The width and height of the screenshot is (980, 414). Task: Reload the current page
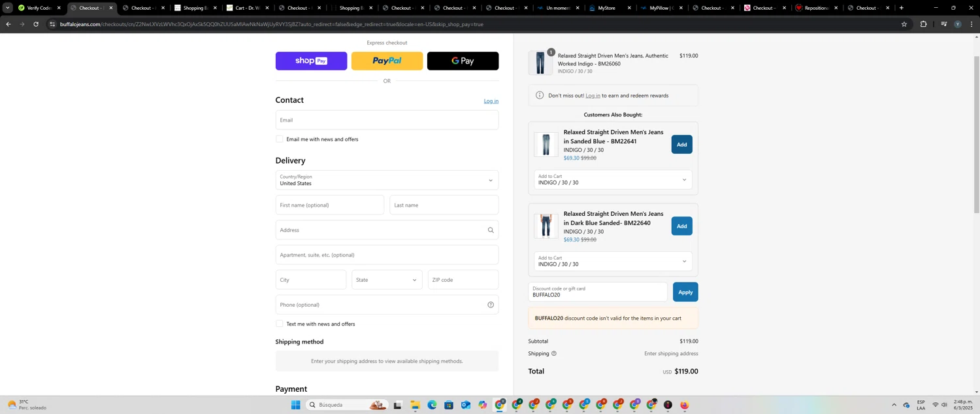(35, 24)
